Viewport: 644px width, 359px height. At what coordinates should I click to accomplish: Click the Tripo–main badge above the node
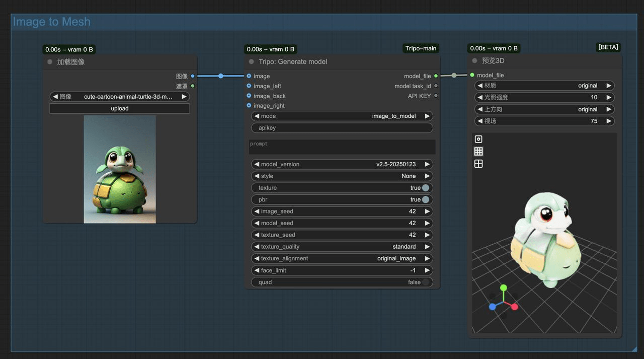click(x=421, y=48)
